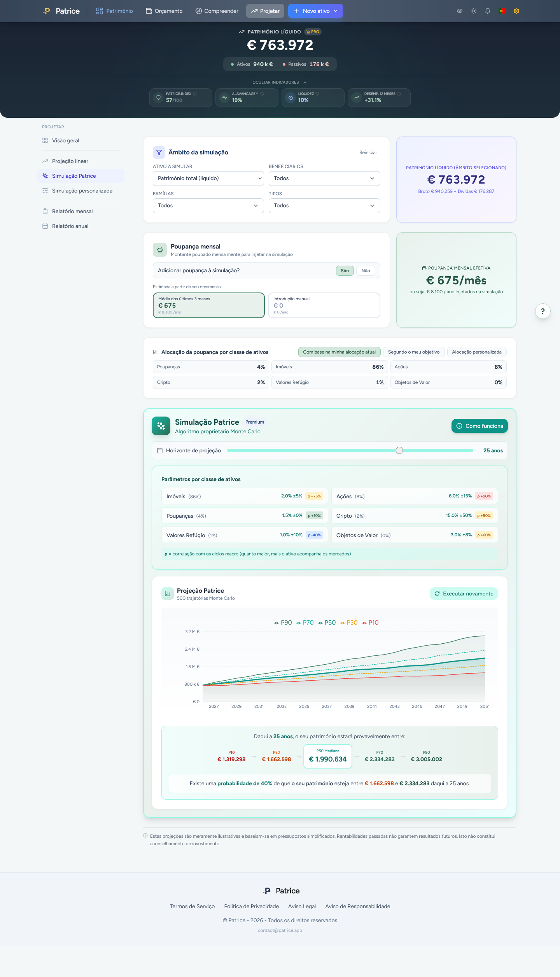Image resolution: width=560 pixels, height=977 pixels.
Task: Click the Imóveis 86% allocation field
Action: pos(329,367)
